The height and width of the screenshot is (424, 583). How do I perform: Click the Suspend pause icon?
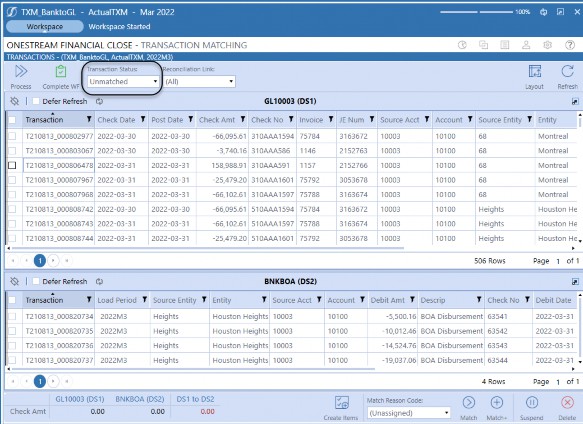tap(532, 402)
